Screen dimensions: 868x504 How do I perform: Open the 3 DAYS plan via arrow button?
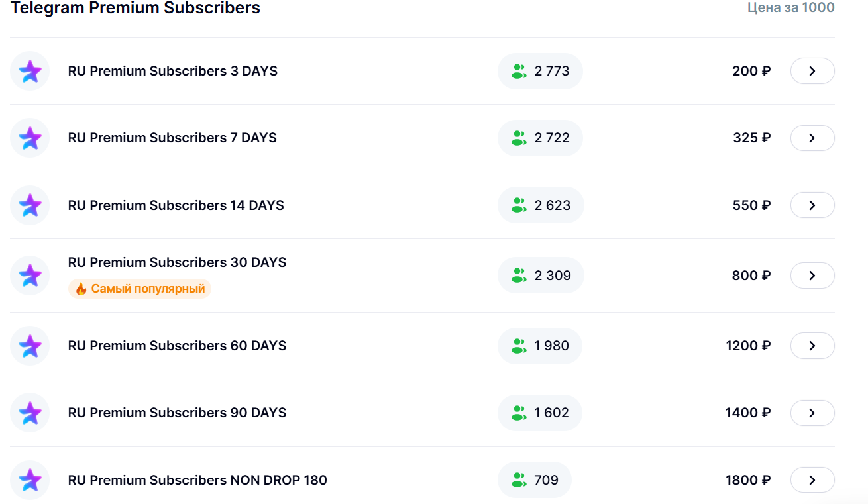coord(812,71)
